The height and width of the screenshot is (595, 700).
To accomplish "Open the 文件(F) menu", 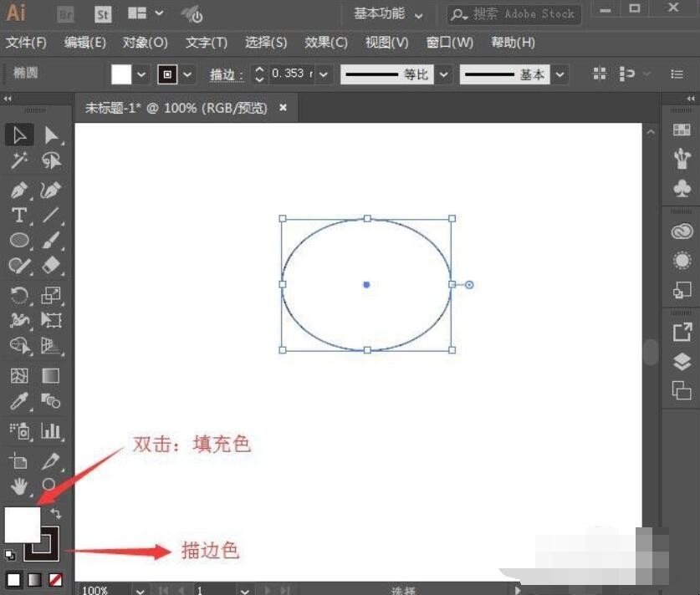I will point(26,43).
